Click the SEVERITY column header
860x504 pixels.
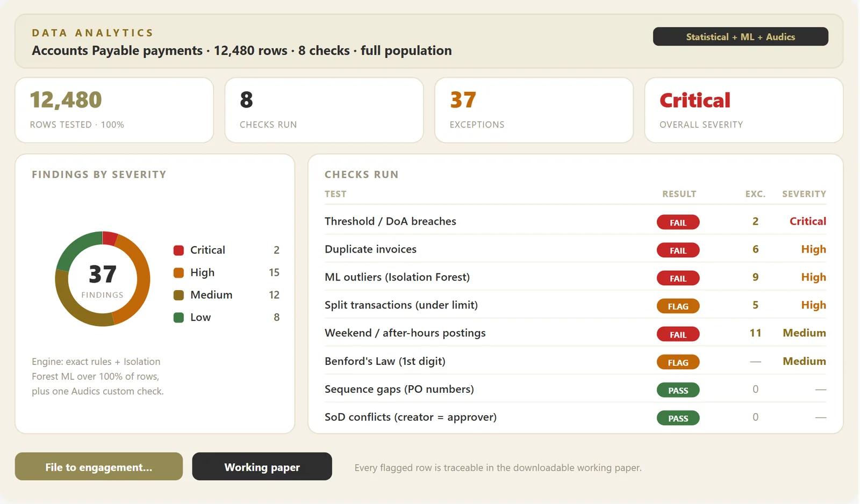click(804, 194)
